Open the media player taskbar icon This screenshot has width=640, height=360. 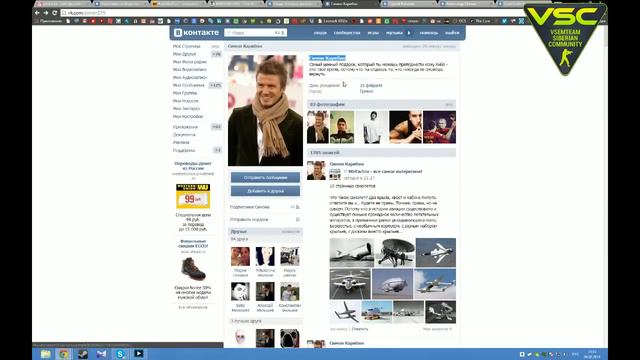139,353
